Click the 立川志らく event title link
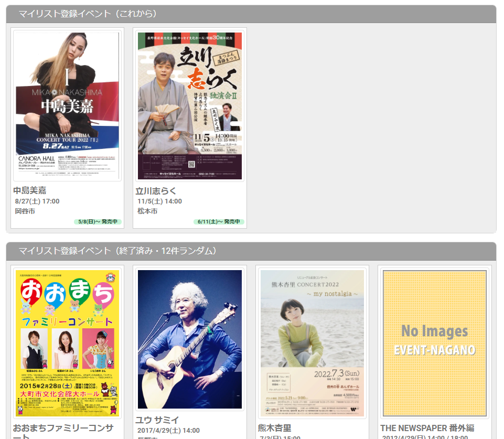 (x=156, y=191)
